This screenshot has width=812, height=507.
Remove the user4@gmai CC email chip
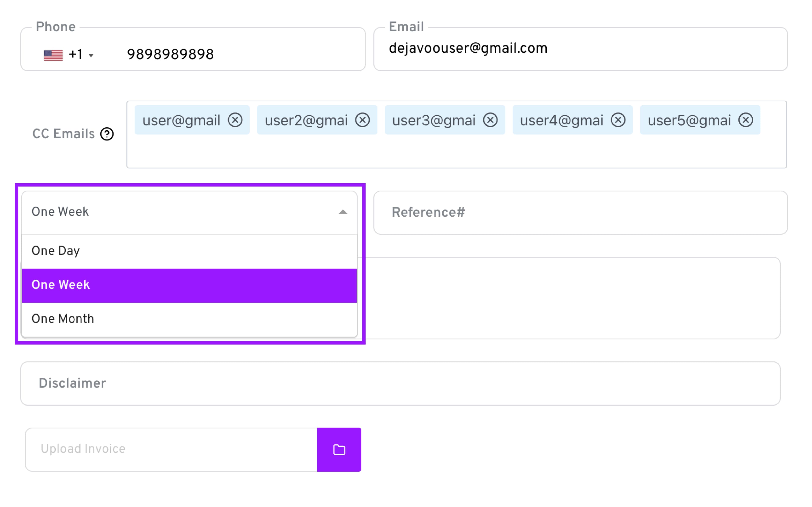click(x=618, y=120)
